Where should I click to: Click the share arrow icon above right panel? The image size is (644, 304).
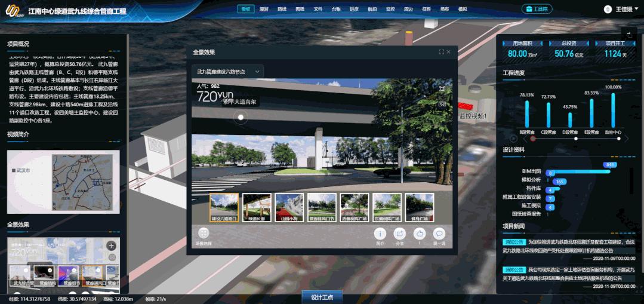(628, 34)
